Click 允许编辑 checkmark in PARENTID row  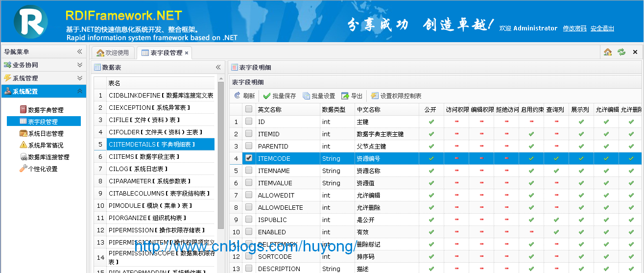606,146
